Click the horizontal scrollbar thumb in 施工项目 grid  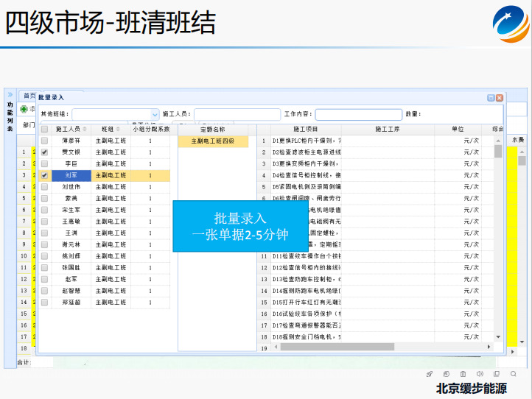(x=337, y=347)
